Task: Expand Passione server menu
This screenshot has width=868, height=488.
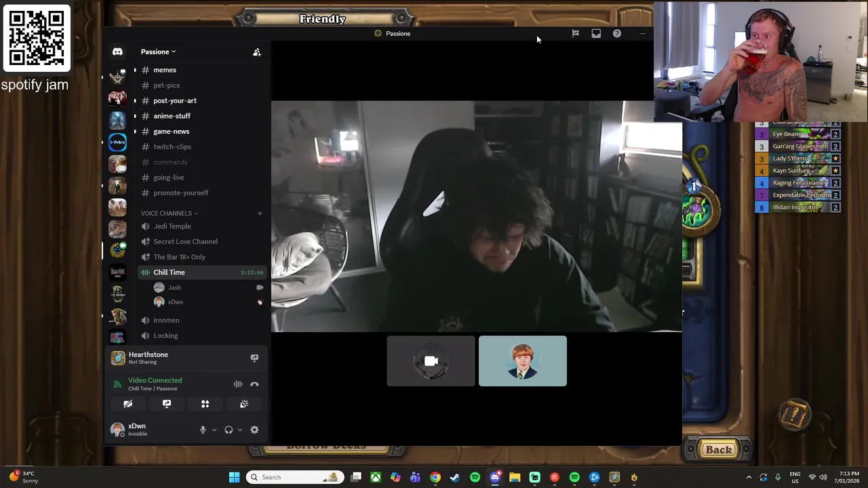Action: (x=158, y=52)
